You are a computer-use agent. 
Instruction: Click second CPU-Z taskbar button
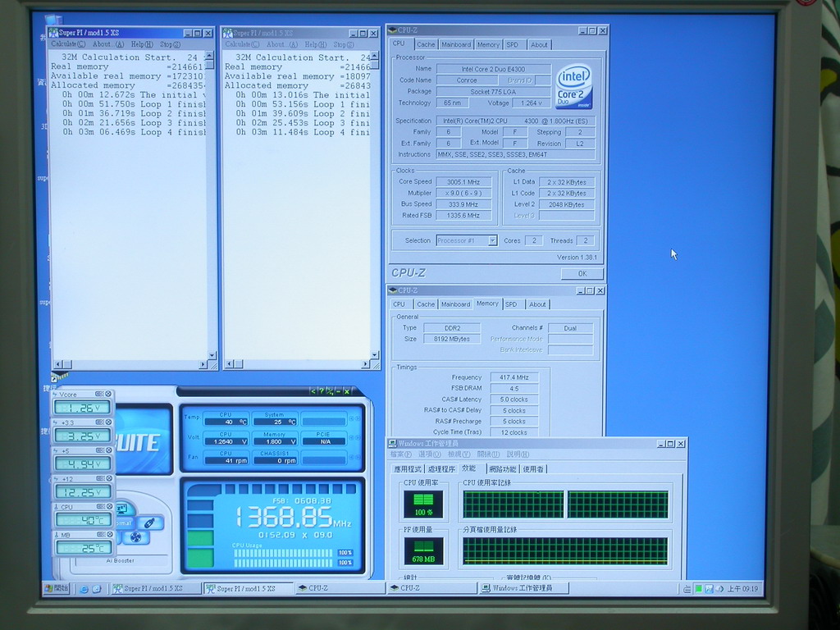[431, 588]
